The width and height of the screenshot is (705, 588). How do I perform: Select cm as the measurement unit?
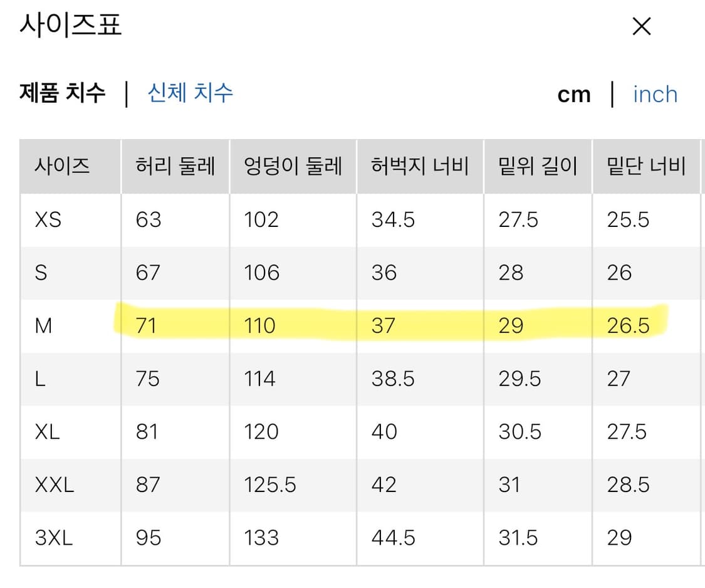pyautogui.click(x=574, y=94)
